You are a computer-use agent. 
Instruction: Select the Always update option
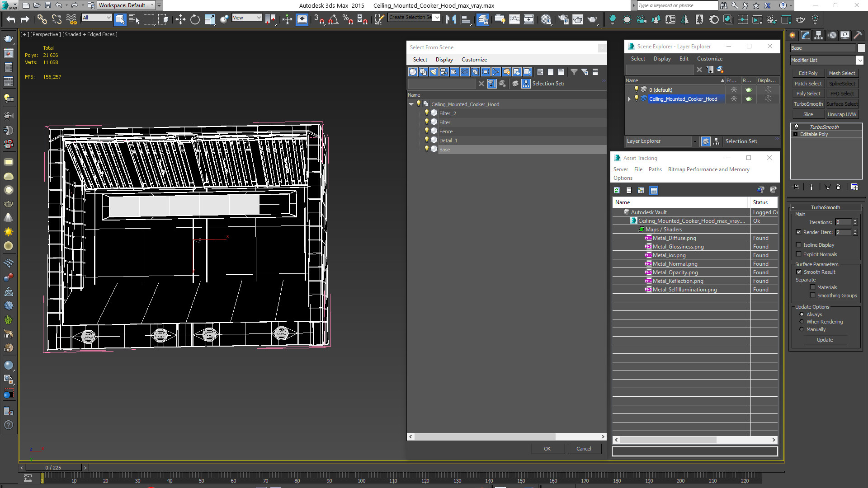802,314
